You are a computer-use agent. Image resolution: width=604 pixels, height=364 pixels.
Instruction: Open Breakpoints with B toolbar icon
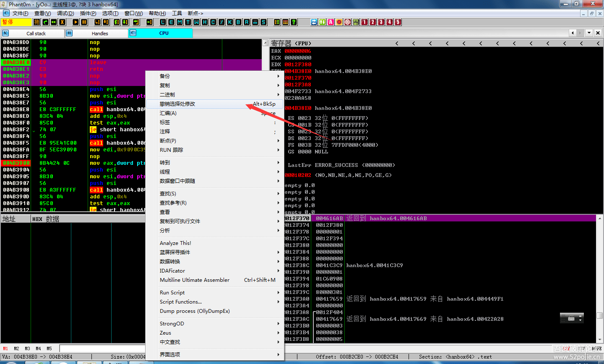point(238,22)
